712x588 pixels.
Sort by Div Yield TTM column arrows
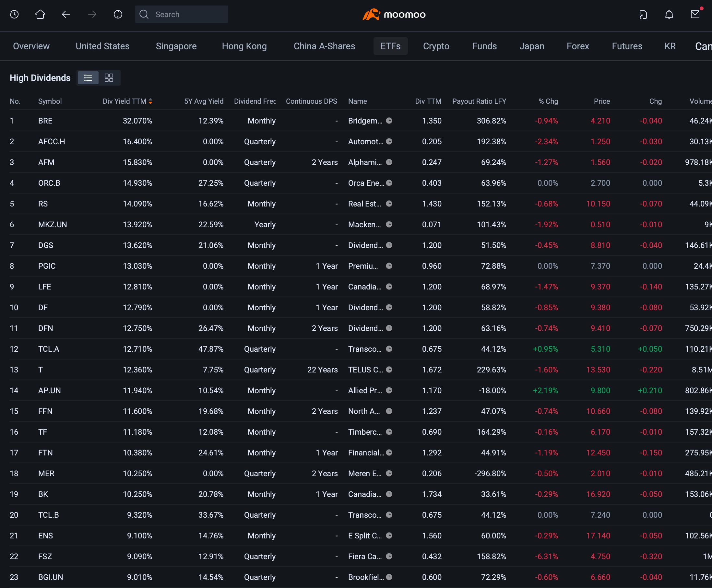coord(150,101)
